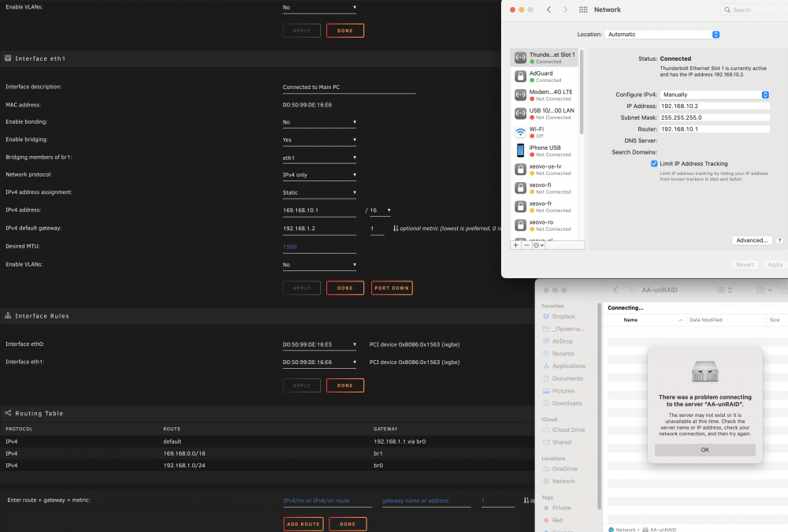The height and width of the screenshot is (532, 788).
Task: Select the Wi-Fi service icon
Action: pyautogui.click(x=520, y=132)
